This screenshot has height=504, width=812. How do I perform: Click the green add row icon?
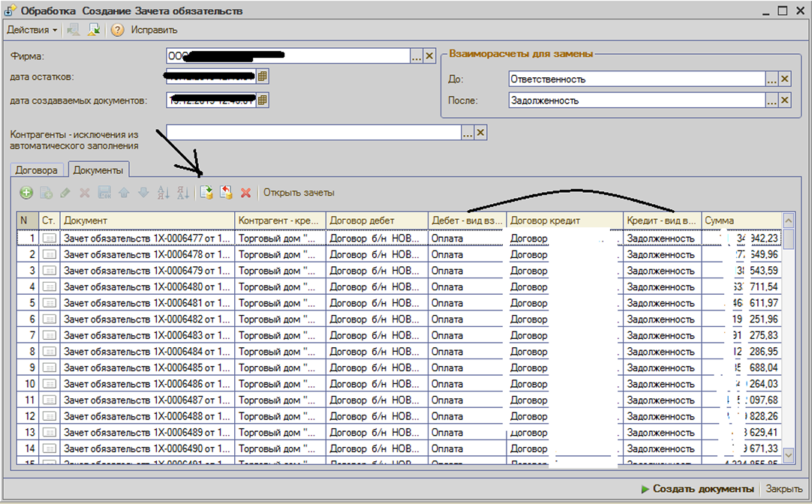(x=26, y=193)
